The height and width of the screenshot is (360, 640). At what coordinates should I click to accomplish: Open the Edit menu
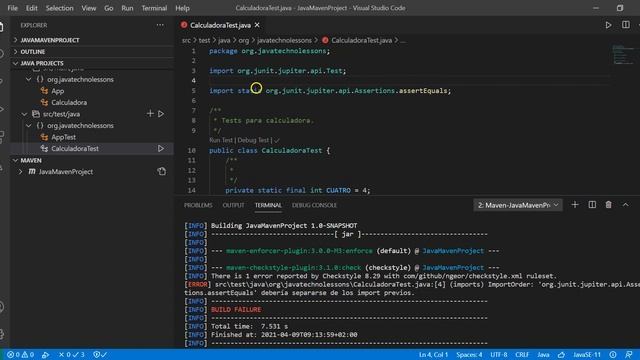[31, 8]
